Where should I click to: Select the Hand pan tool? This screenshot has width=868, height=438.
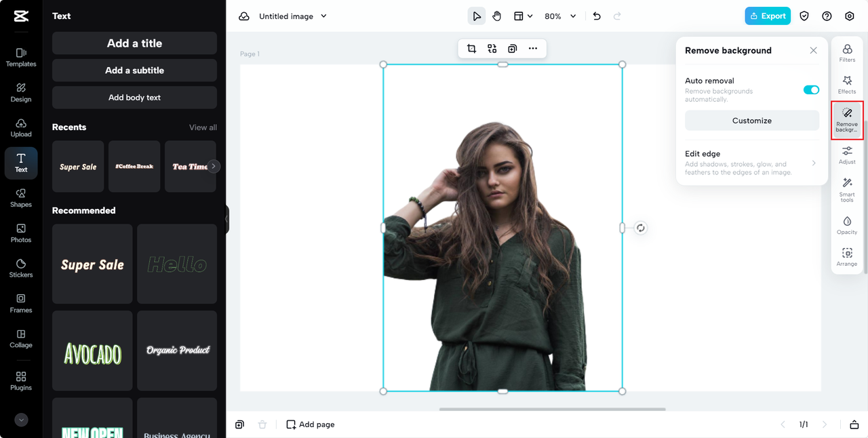(497, 16)
